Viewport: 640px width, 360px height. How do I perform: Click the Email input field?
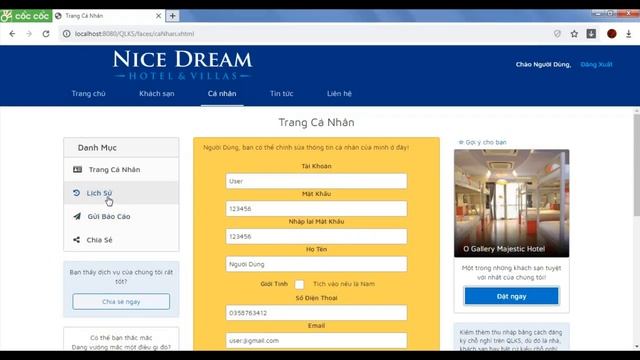click(316, 340)
